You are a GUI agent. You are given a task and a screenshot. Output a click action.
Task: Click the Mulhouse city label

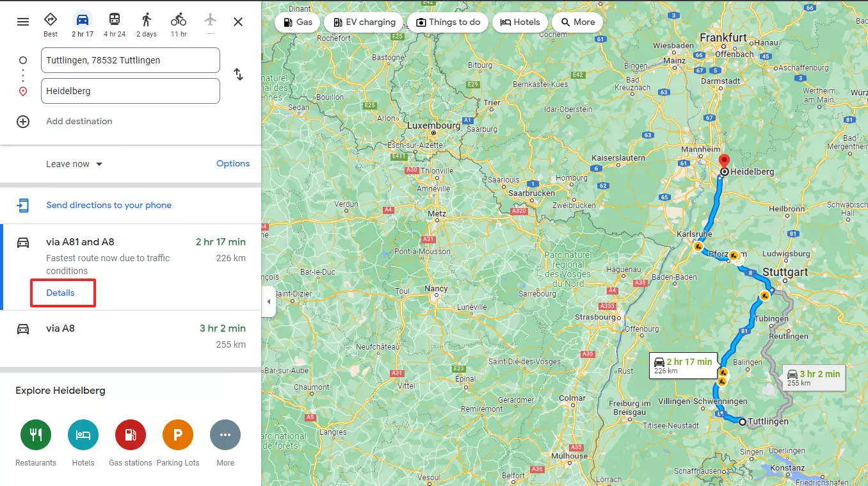pyautogui.click(x=569, y=457)
